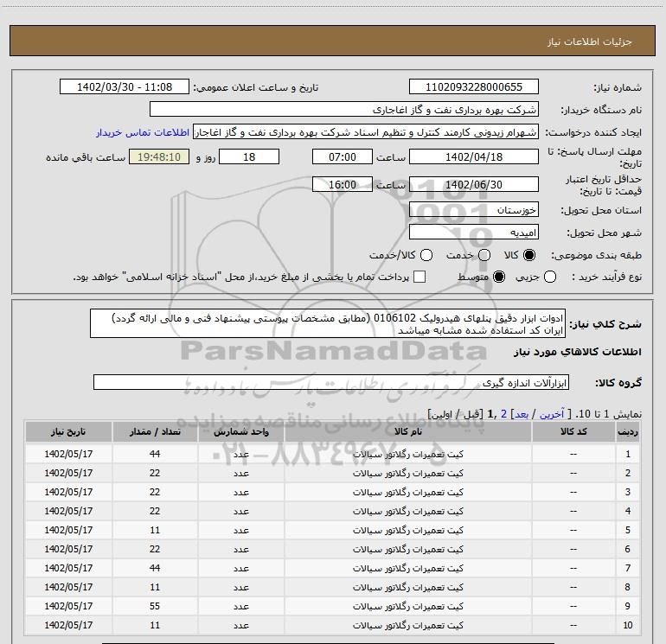
Task: Click the تاریخ نیاز column header
Action: pyautogui.click(x=68, y=431)
